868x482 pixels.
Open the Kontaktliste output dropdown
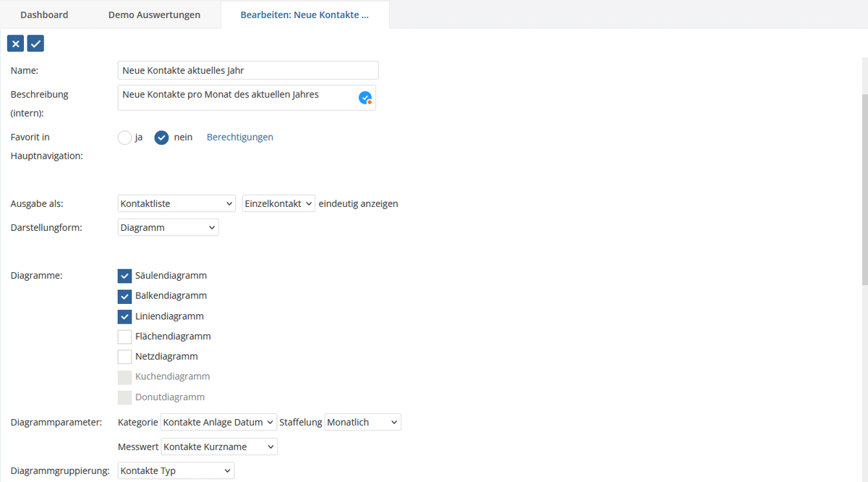pos(176,204)
